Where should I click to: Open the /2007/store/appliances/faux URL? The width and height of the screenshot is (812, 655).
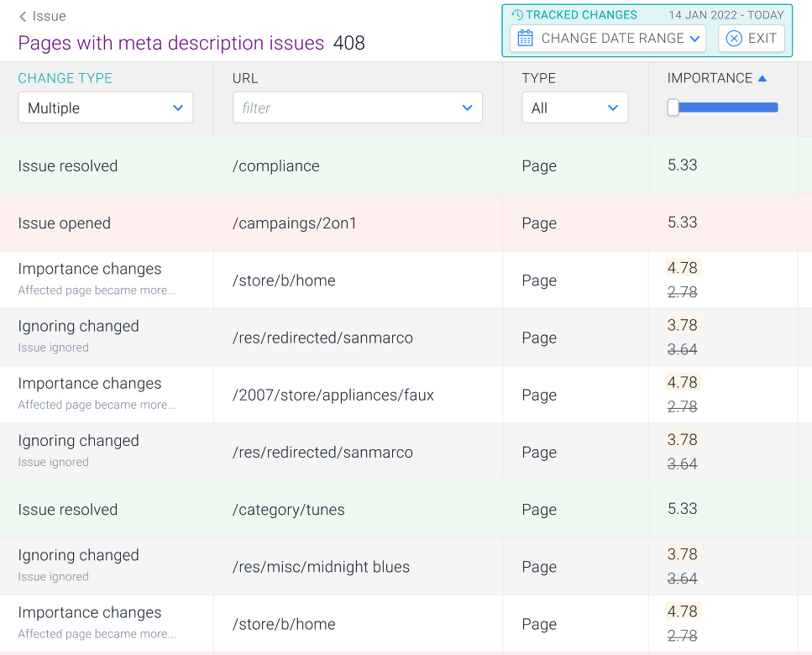333,395
